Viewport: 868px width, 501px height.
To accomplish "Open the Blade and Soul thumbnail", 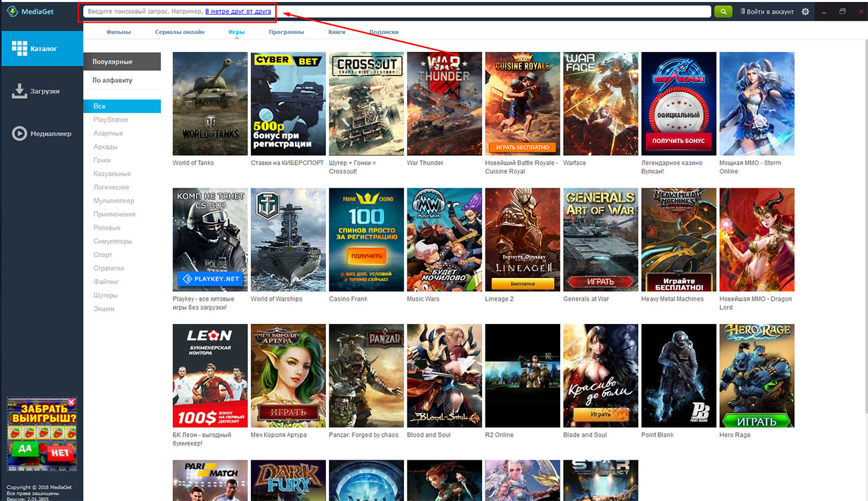I will click(x=601, y=376).
